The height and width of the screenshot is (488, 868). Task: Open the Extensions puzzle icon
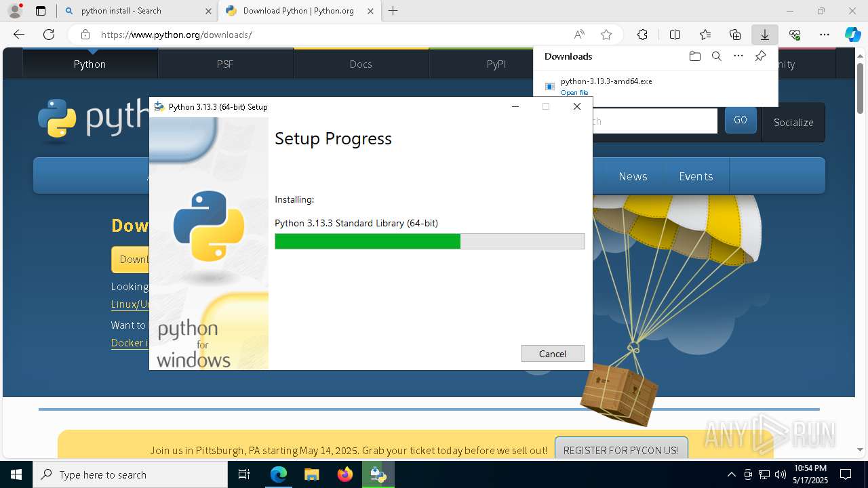pos(642,35)
